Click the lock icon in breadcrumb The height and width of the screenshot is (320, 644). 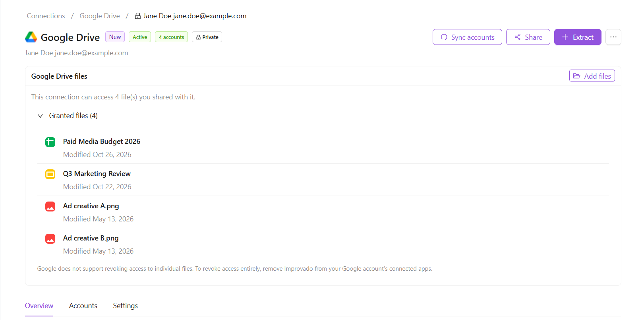137,16
